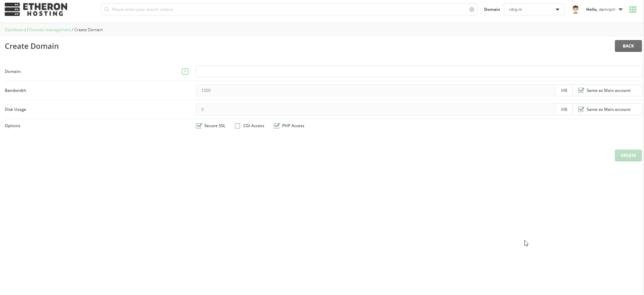Uncheck Disk Usage Same as Main account
The width and height of the screenshot is (644, 295).
pos(581,110)
